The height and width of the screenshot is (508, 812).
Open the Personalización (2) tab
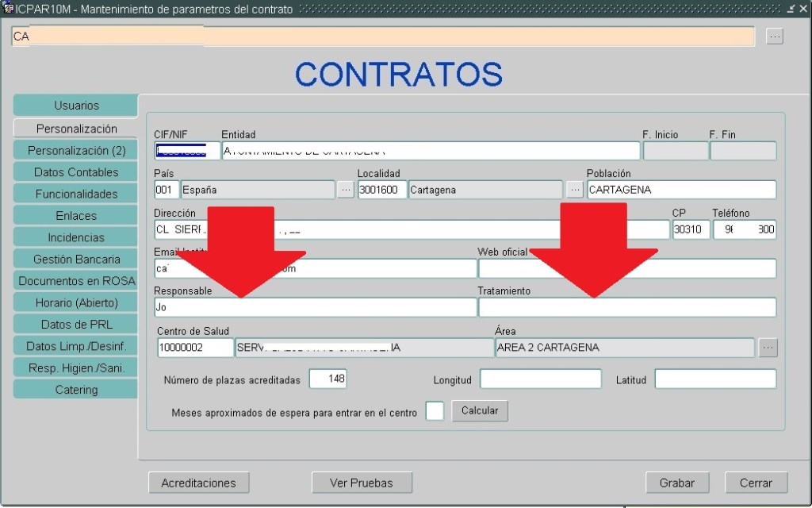point(76,150)
